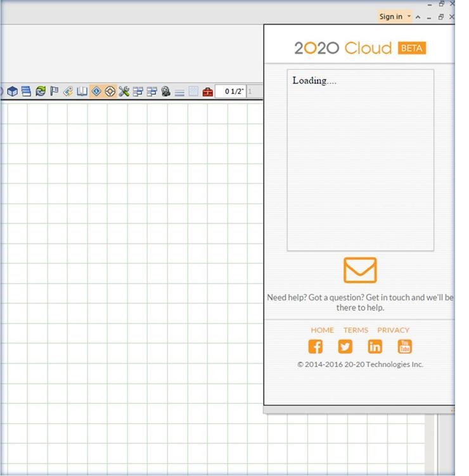This screenshot has height=476, width=469.
Task: Click the 'Need help? Got a question?' text
Action: [315, 297]
